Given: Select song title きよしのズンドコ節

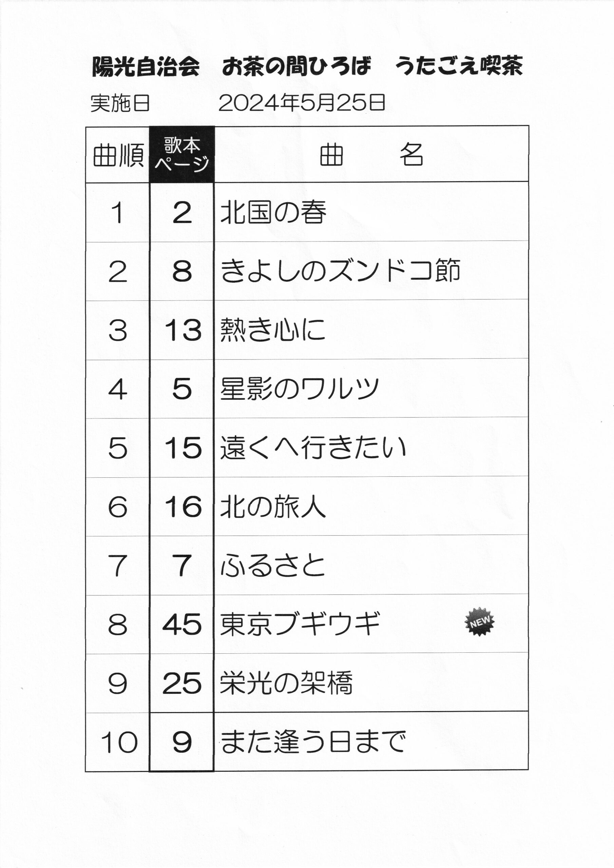Looking at the screenshot, I should [x=340, y=271].
